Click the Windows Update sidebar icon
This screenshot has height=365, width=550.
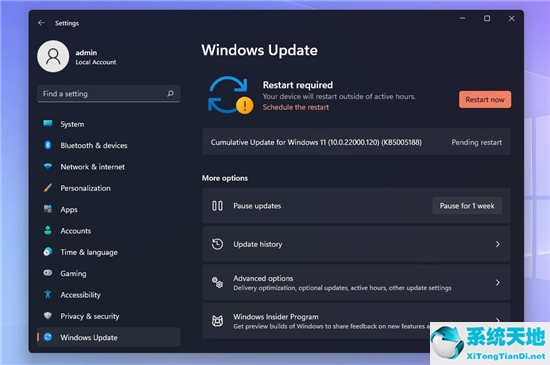[48, 337]
